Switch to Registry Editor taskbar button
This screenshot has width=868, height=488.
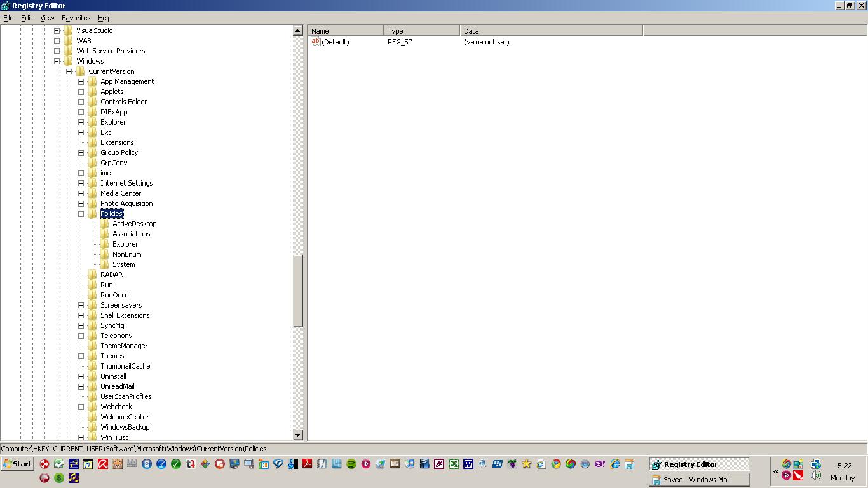pyautogui.click(x=699, y=464)
